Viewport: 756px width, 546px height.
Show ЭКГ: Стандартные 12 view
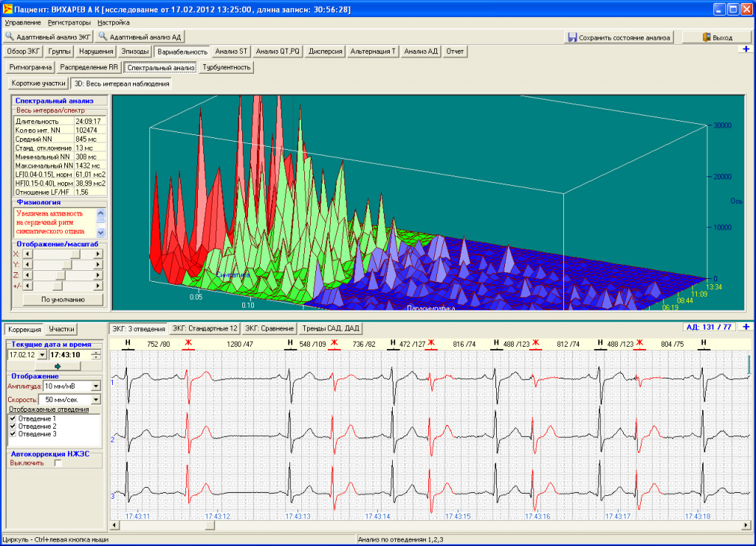click(x=205, y=328)
